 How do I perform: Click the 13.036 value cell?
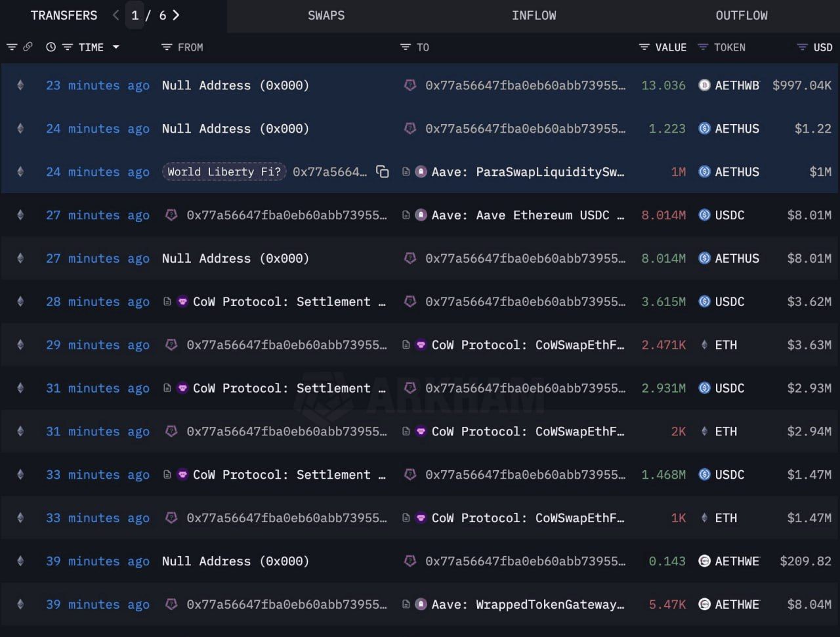point(663,85)
